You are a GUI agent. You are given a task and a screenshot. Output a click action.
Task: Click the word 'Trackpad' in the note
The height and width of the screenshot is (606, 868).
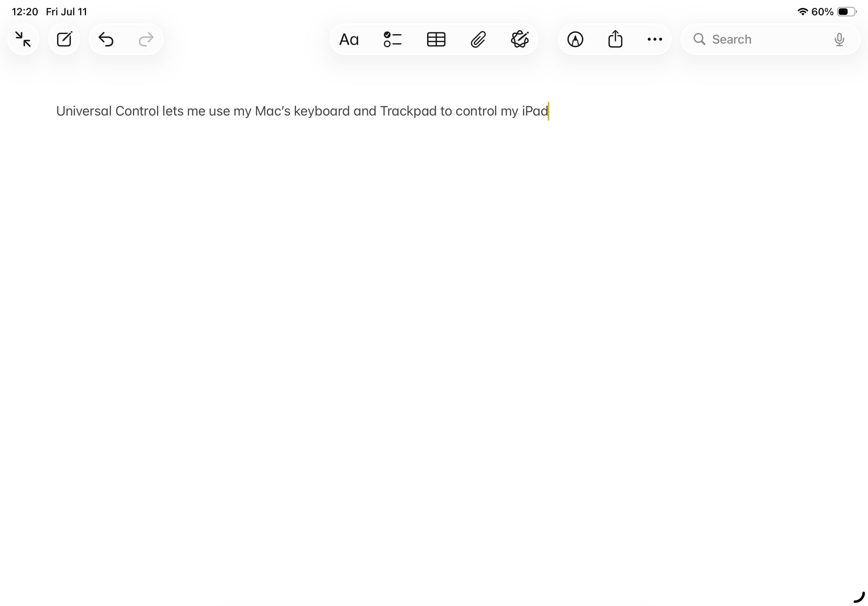point(408,111)
